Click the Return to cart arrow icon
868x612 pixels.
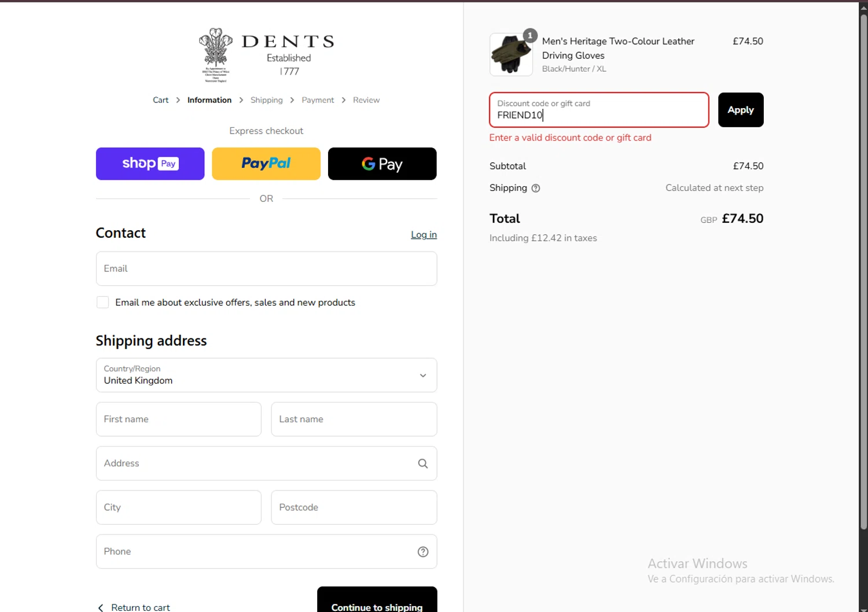coord(101,607)
